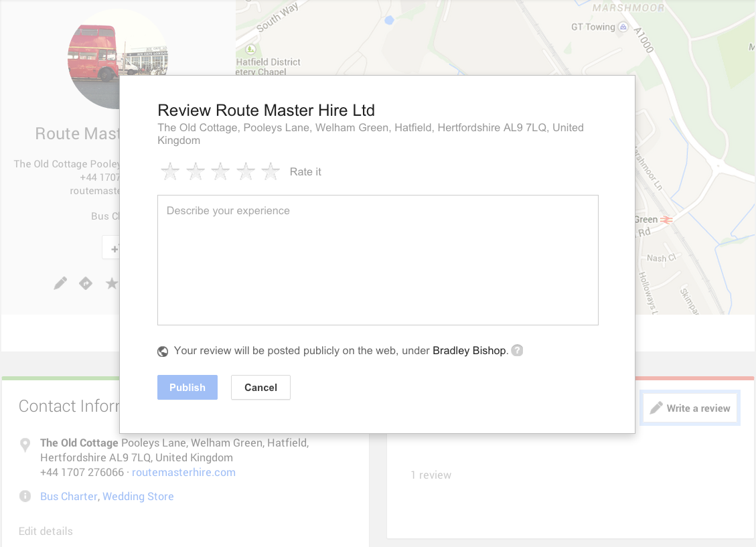The image size is (756, 547).
Task: Open the Wedding Store category link
Action: pyautogui.click(x=138, y=496)
